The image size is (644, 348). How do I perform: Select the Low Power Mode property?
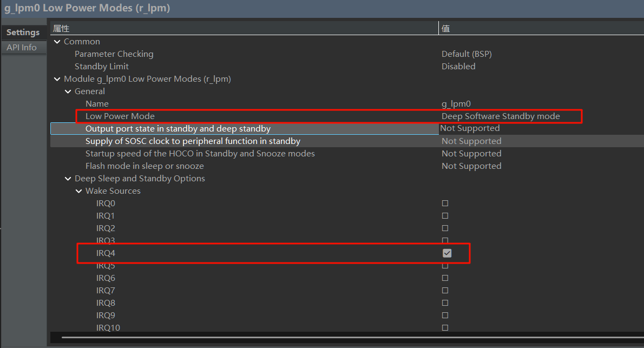[x=120, y=116]
